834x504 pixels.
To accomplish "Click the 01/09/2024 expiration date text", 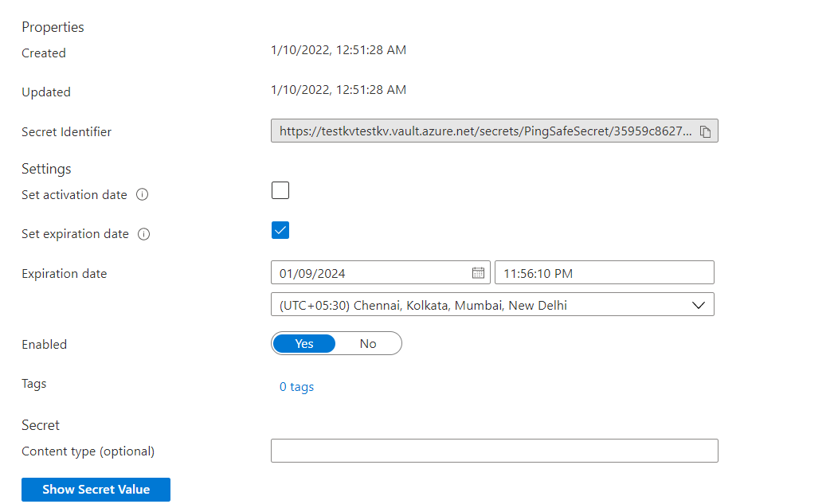I will [x=312, y=273].
